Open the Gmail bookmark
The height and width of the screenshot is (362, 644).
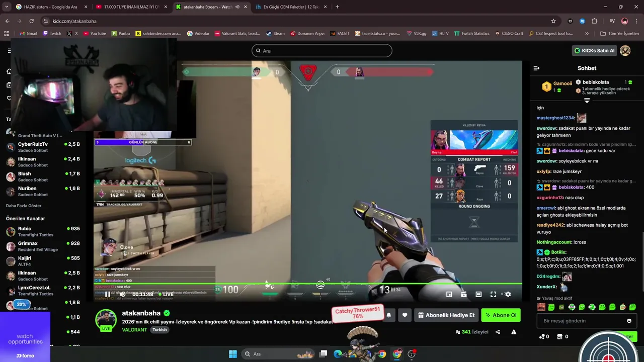[x=28, y=34]
